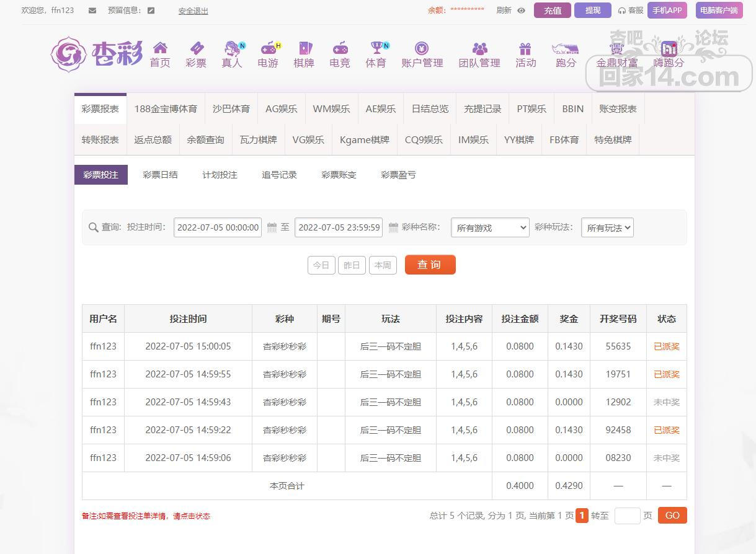Open the 团队管理 people icon
Viewport: 756px width, 554px height.
click(479, 48)
